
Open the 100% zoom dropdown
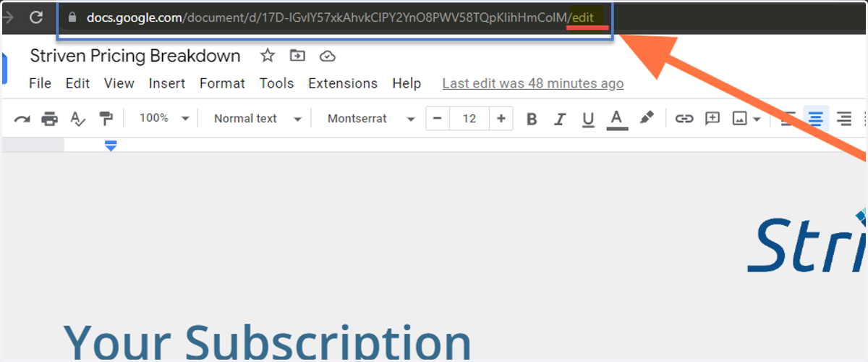164,118
